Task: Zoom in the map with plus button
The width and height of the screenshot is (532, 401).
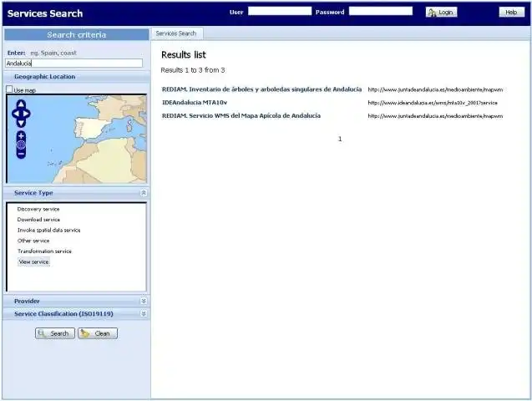Action: point(21,136)
